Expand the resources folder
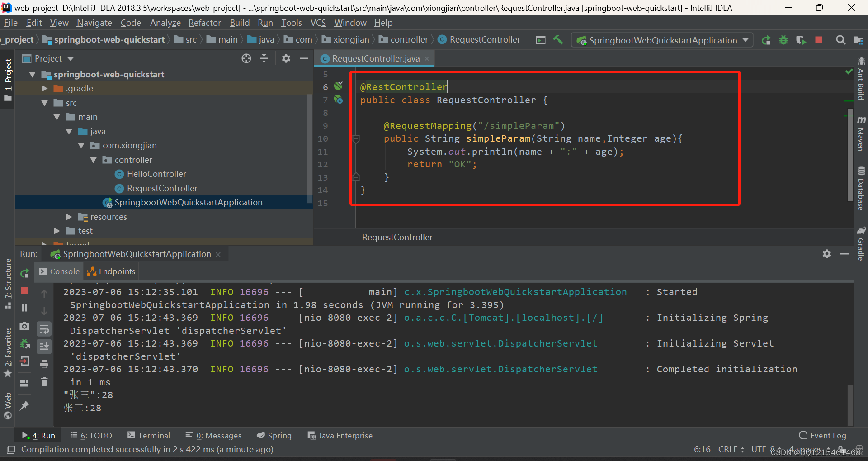 (69, 217)
